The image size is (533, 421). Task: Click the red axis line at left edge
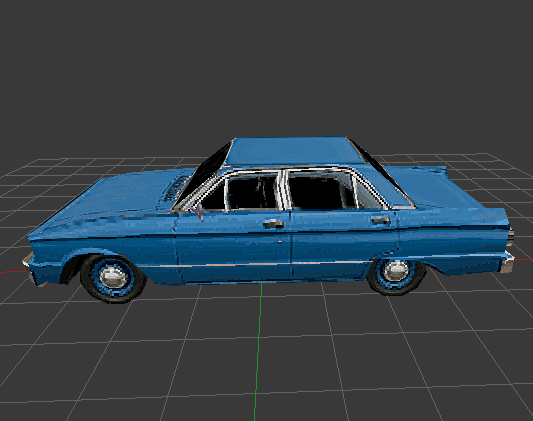(13, 271)
